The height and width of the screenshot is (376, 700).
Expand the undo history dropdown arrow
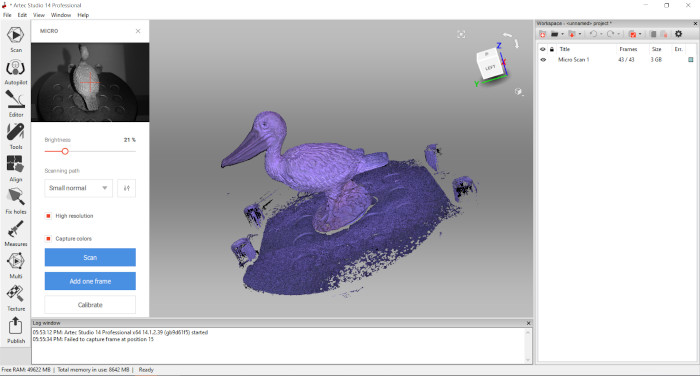pyautogui.click(x=601, y=34)
